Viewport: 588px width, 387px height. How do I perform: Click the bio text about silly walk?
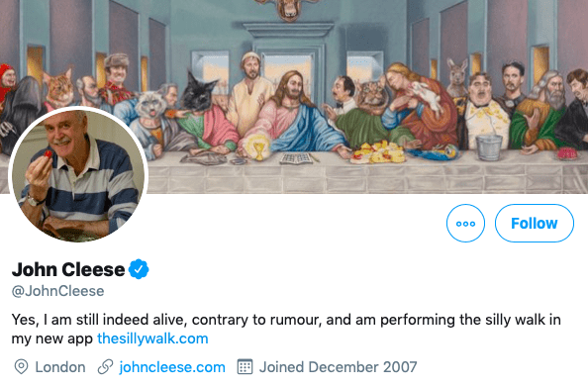[286, 329]
